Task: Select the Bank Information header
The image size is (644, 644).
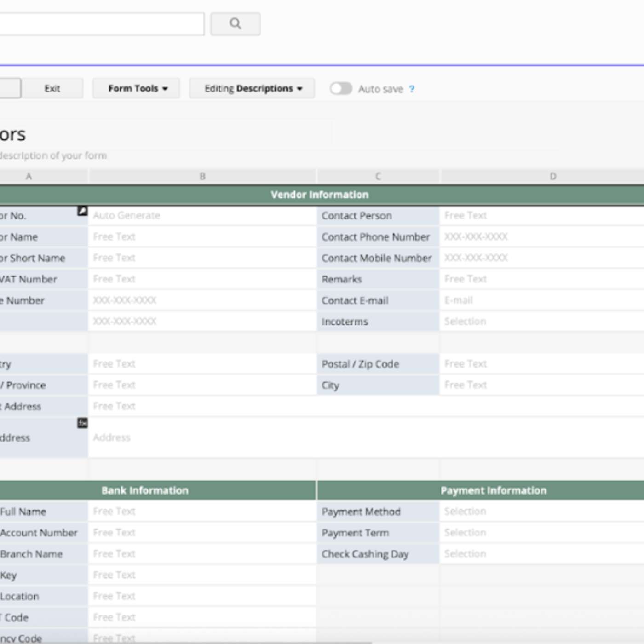Action: tap(158, 490)
